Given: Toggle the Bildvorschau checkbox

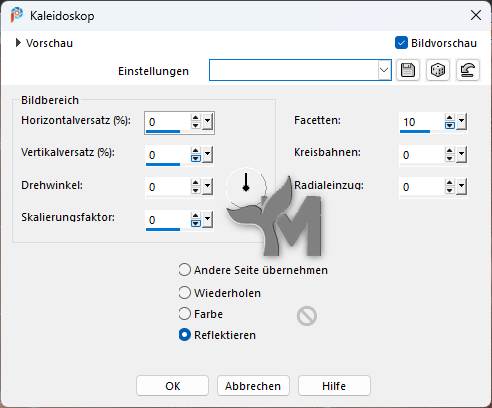Looking at the screenshot, I should [x=401, y=43].
